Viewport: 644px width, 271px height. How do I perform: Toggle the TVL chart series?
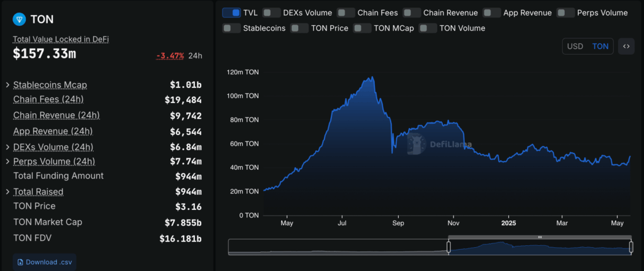pos(231,13)
